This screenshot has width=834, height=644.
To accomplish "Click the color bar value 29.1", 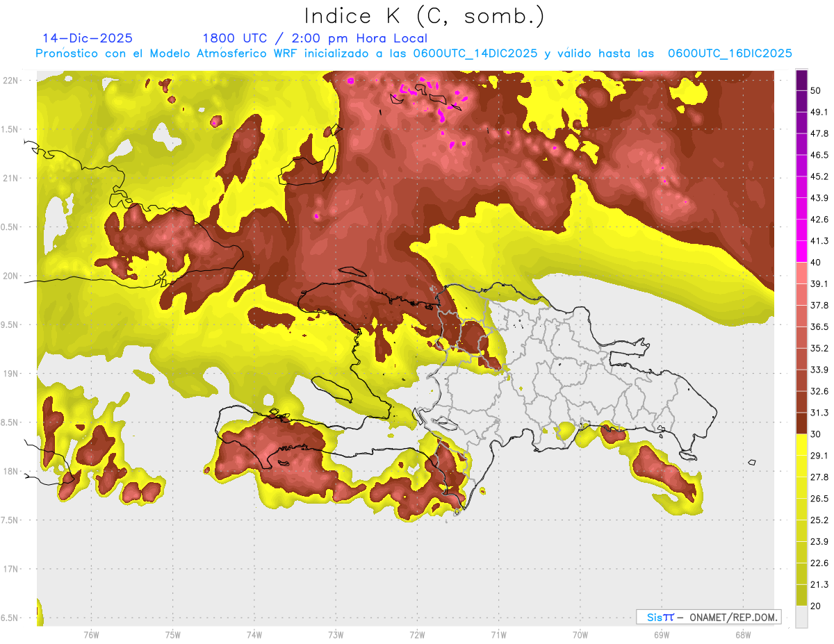I will (x=819, y=456).
